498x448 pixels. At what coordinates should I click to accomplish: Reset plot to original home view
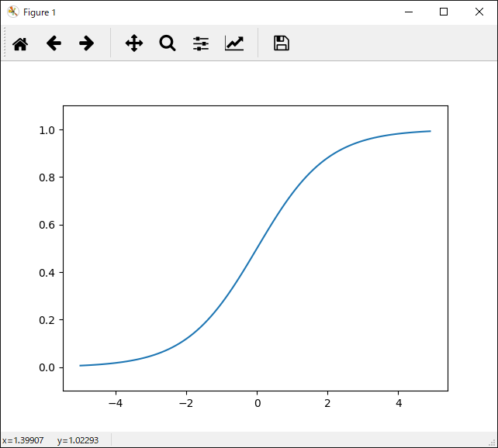[20, 43]
